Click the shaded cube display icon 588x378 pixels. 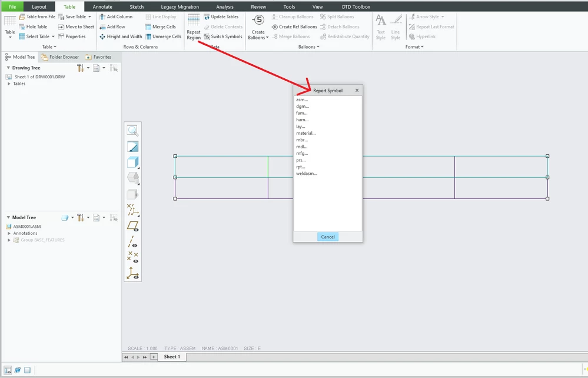[133, 163]
